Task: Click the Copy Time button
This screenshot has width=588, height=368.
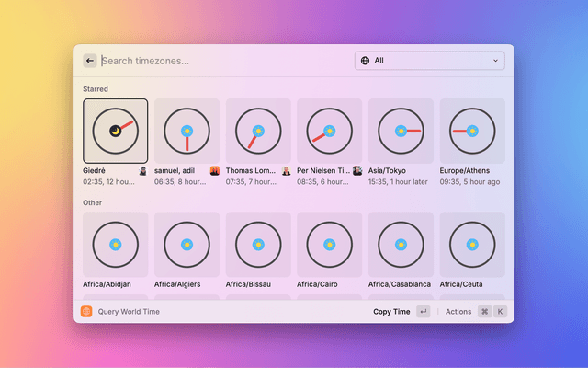Action: (x=391, y=312)
